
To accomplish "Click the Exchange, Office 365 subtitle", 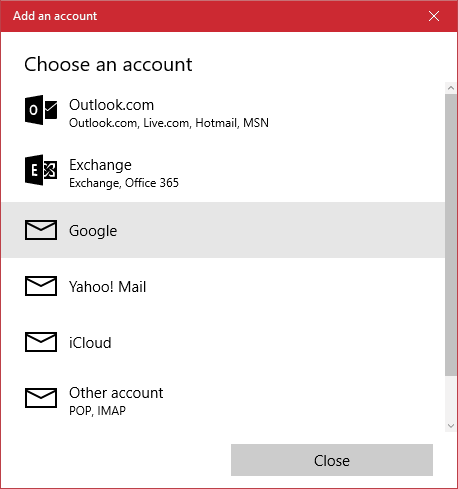I will tap(124, 183).
